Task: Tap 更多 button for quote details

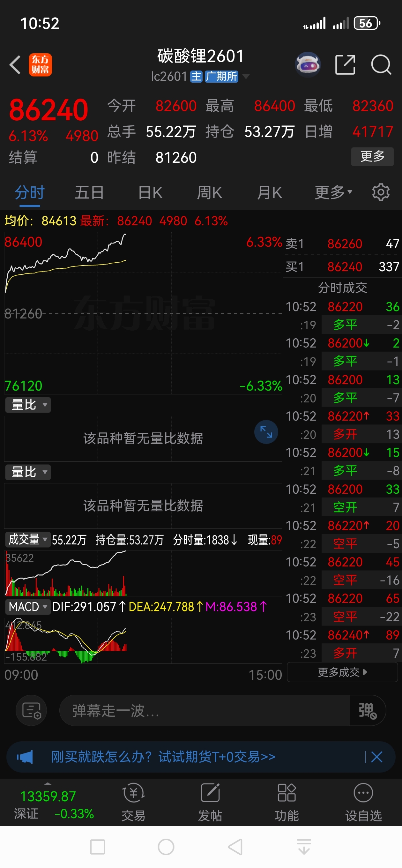Action: (x=372, y=156)
